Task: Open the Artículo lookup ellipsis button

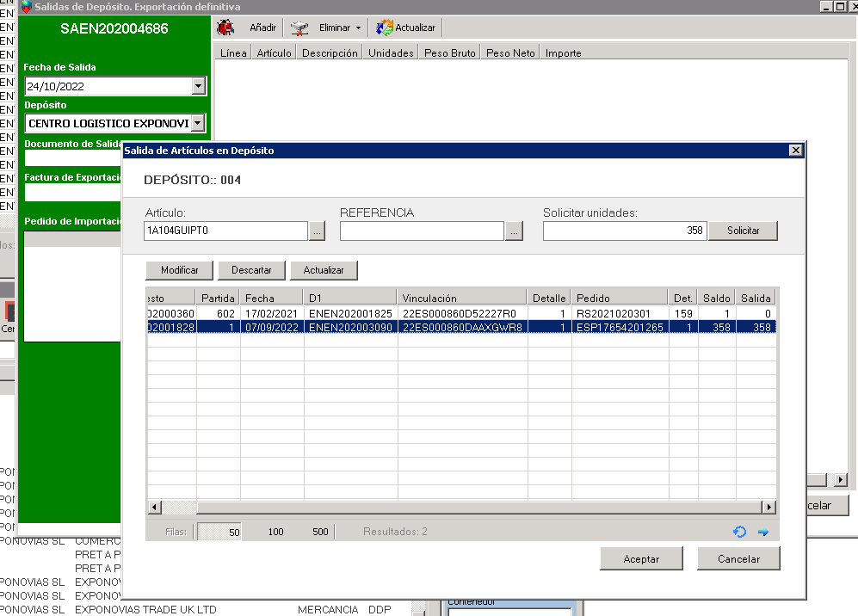Action: [x=318, y=231]
